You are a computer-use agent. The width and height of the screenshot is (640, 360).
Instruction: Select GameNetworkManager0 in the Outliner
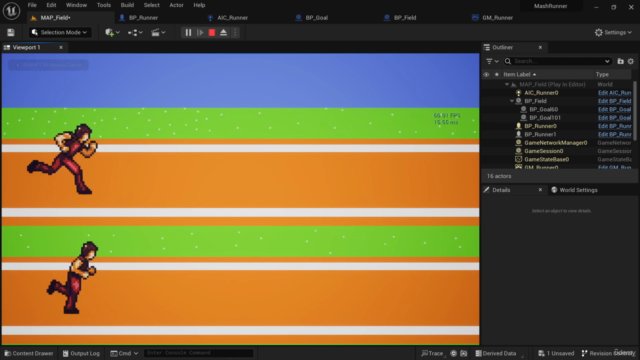[x=556, y=143]
